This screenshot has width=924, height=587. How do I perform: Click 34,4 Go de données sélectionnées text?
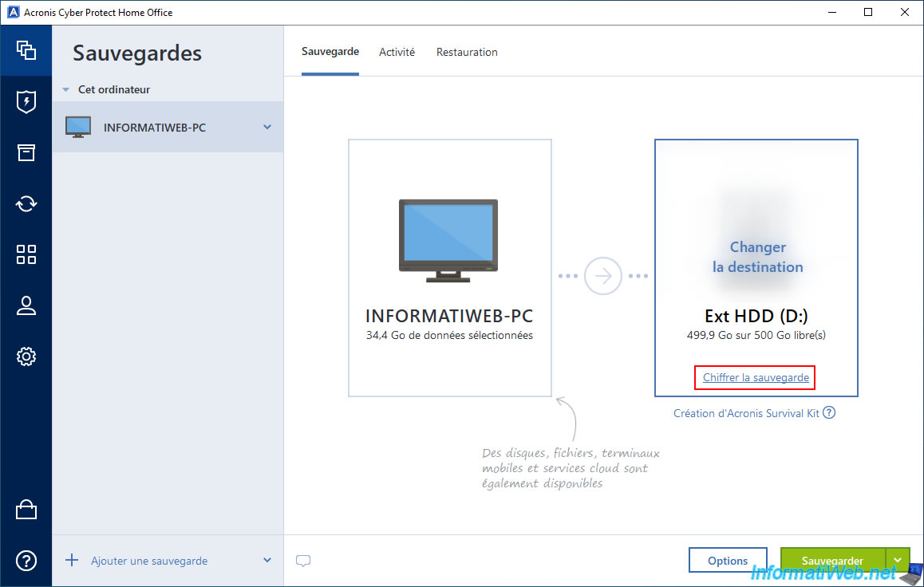click(x=449, y=336)
